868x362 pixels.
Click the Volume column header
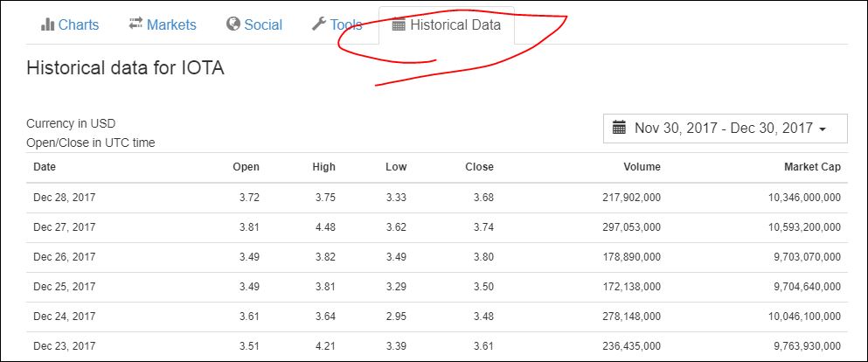coord(642,167)
